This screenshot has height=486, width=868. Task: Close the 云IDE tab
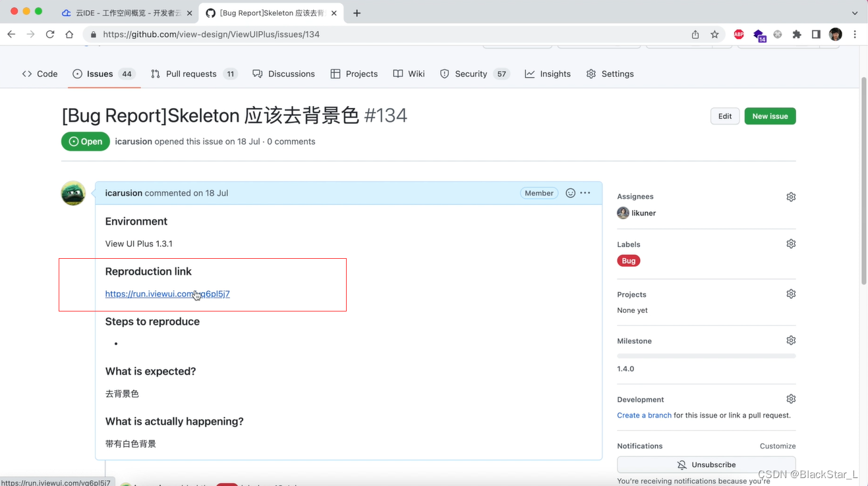tap(189, 13)
